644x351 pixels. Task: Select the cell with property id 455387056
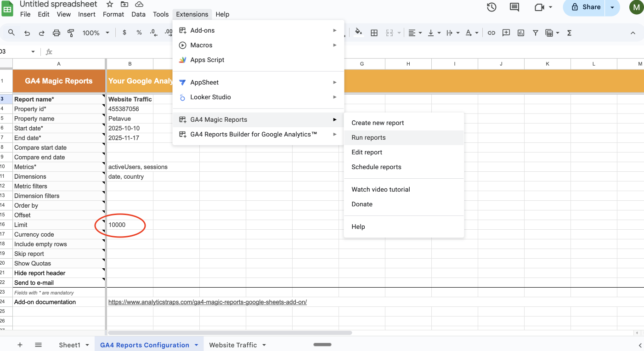[130, 109]
